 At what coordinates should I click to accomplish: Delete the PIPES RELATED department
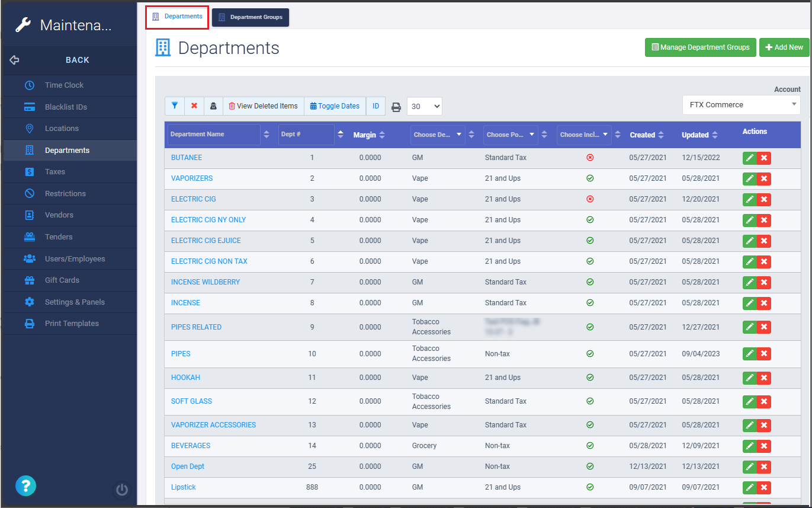(x=764, y=327)
